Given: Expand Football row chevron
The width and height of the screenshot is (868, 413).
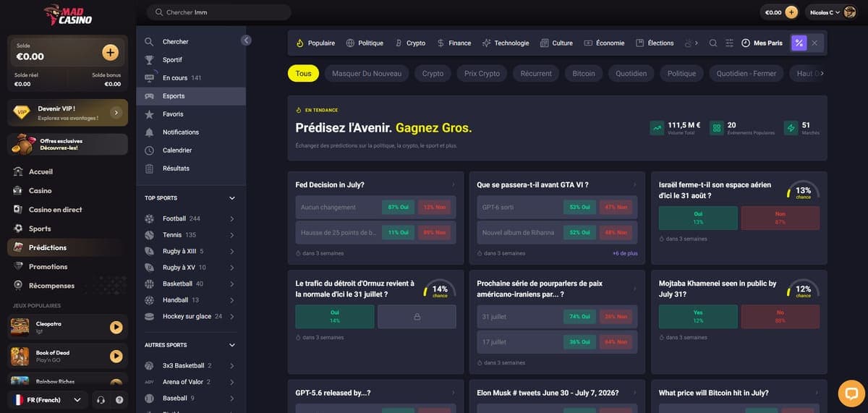Looking at the screenshot, I should click(x=232, y=218).
